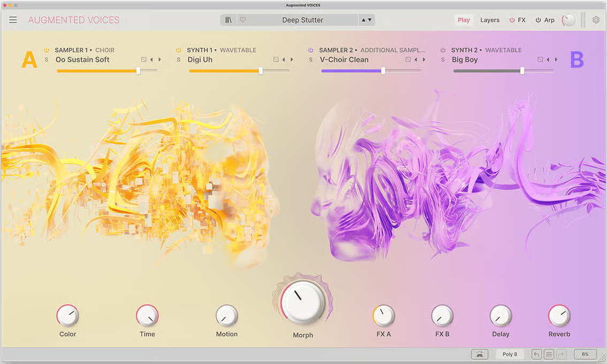Switch to the Layers tab
This screenshot has height=364, width=607.
coord(490,20)
